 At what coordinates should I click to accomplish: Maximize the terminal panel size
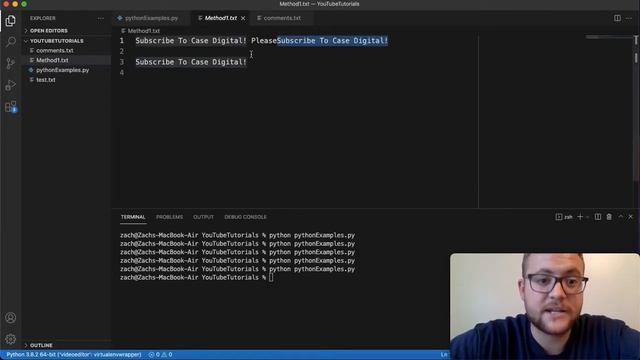pos(620,217)
